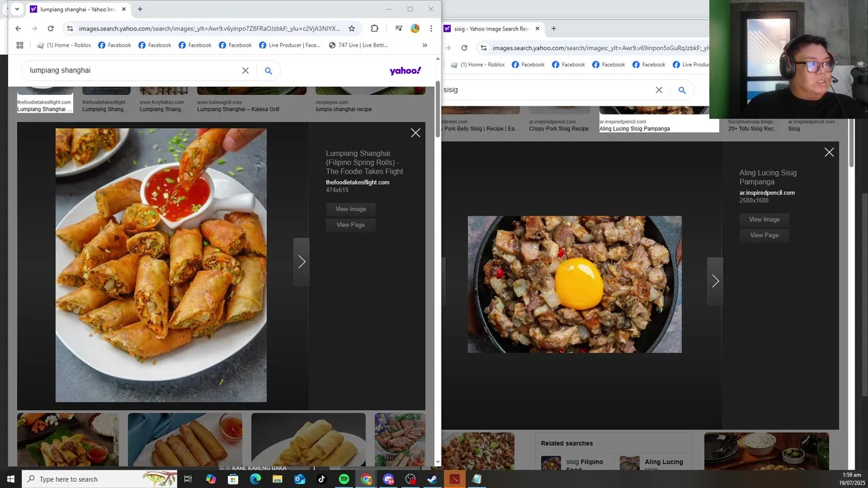
Task: Close the lumpiang shanghai tab
Action: [x=123, y=9]
